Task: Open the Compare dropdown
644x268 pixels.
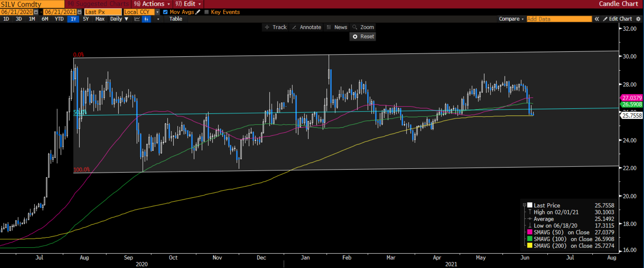Action: click(511, 19)
